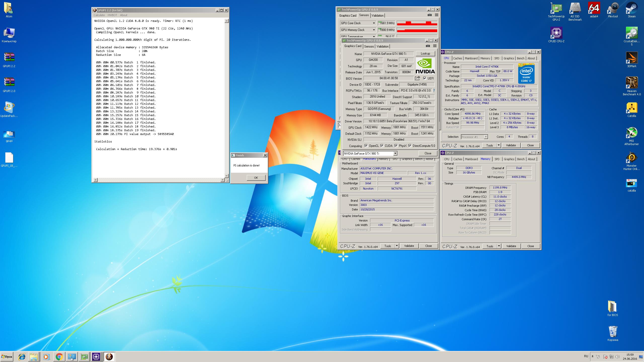The height and width of the screenshot is (362, 644).
Task: Click Validate in CPU-Z CPU window
Action: [x=511, y=145]
